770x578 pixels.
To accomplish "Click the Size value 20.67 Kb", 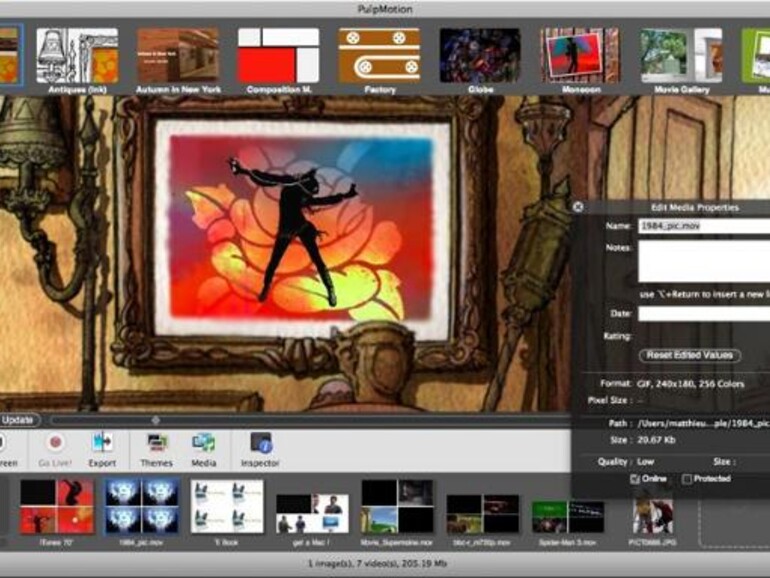I will 656,440.
